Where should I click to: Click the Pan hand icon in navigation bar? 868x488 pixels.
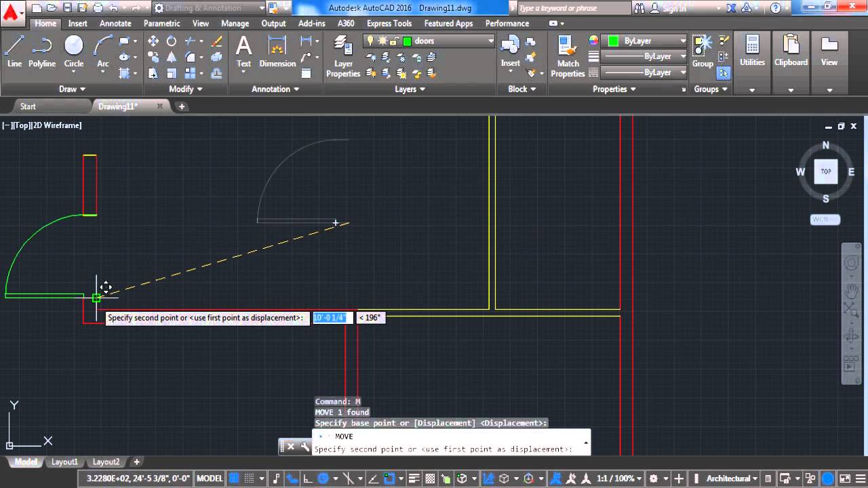pos(851,289)
